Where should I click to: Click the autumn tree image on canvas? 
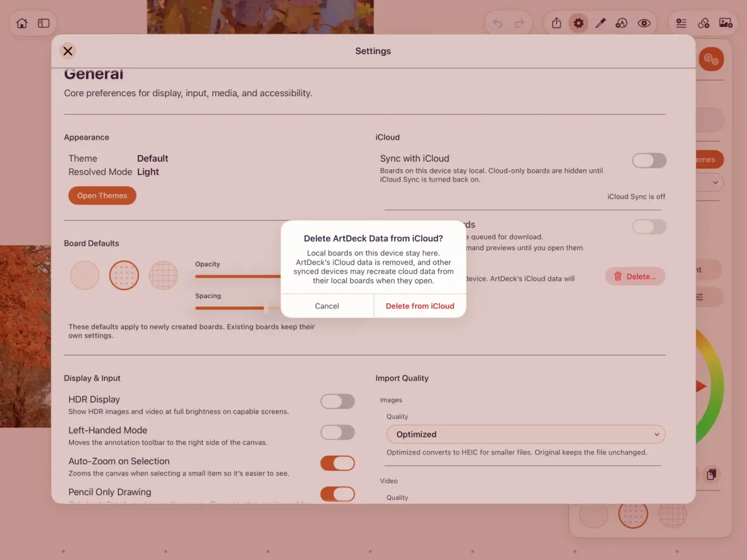point(26,337)
